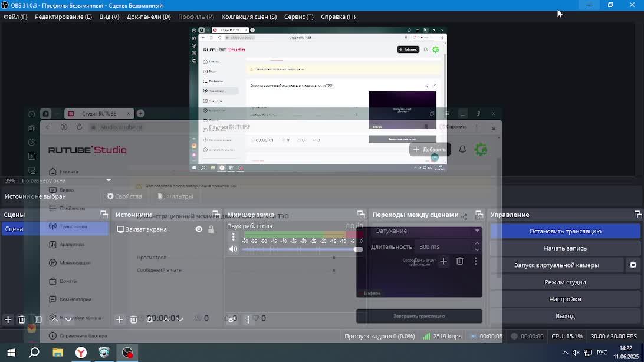Click the 2519 kbps bitrate status
Image resolution: width=644 pixels, height=362 pixels.
pyautogui.click(x=442, y=336)
